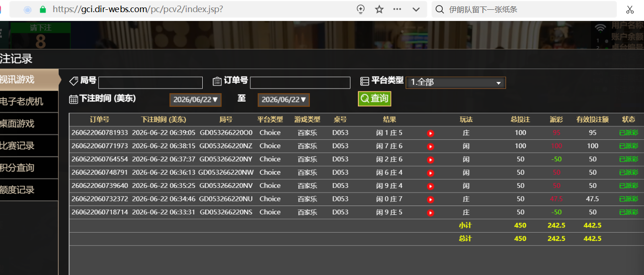The width and height of the screenshot is (644, 275).
Task: Focus the 局号 input field
Action: [151, 82]
